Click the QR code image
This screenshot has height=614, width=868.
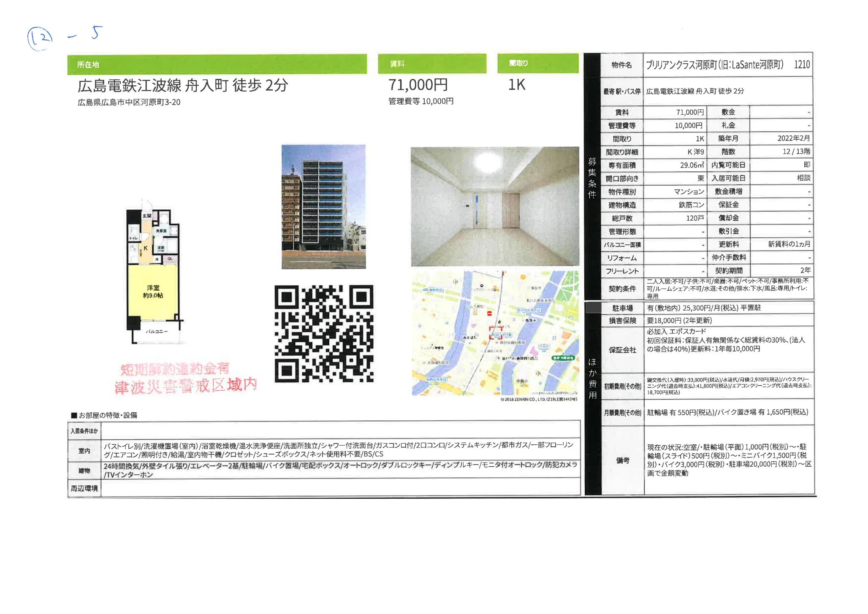click(x=324, y=334)
